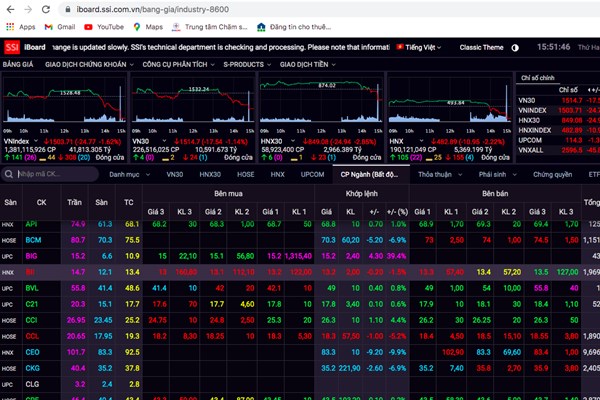
Task: Switch to the UPCOM tab
Action: coord(312,174)
